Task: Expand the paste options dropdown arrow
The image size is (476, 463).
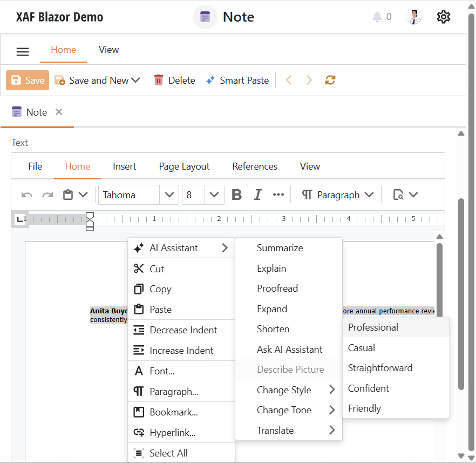Action: (83, 194)
